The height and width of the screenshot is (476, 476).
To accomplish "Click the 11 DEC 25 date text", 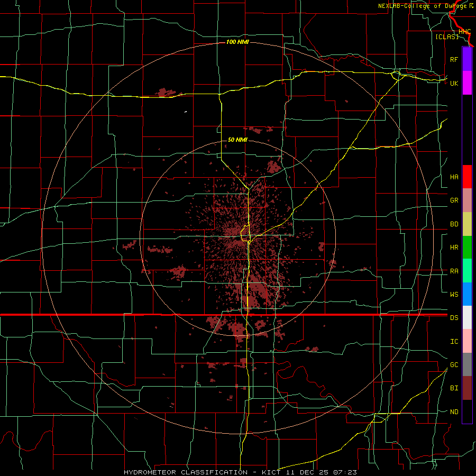I will pos(306,472).
